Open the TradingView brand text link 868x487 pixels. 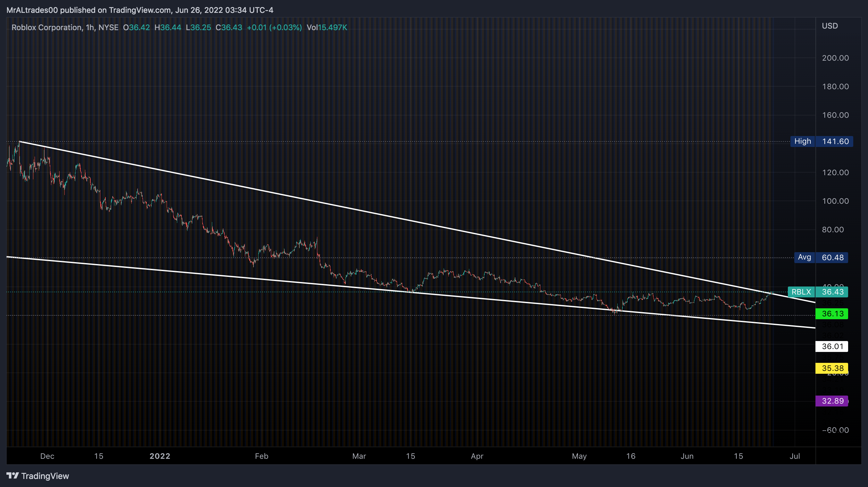pyautogui.click(x=45, y=476)
